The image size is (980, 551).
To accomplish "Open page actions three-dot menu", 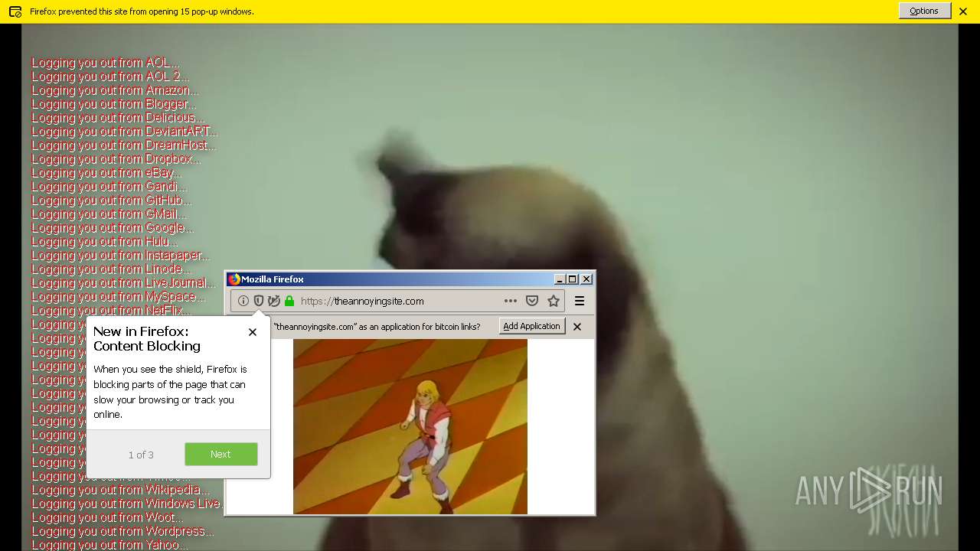I will point(510,301).
